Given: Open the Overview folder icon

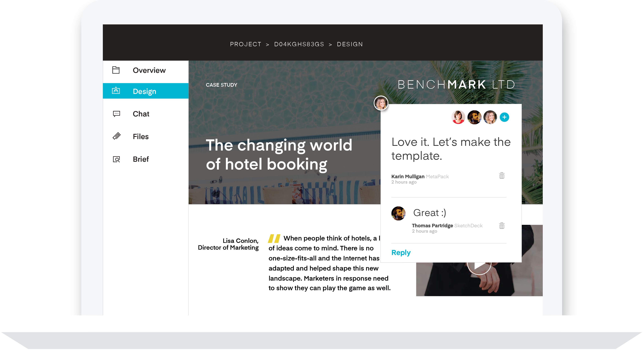Looking at the screenshot, I should pyautogui.click(x=116, y=70).
